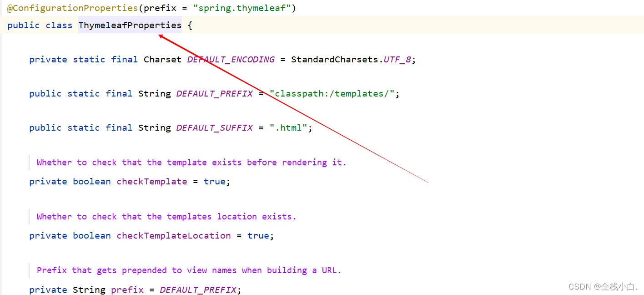
Task: Select the "classpath:/templates/" string literal
Action: 332,93
